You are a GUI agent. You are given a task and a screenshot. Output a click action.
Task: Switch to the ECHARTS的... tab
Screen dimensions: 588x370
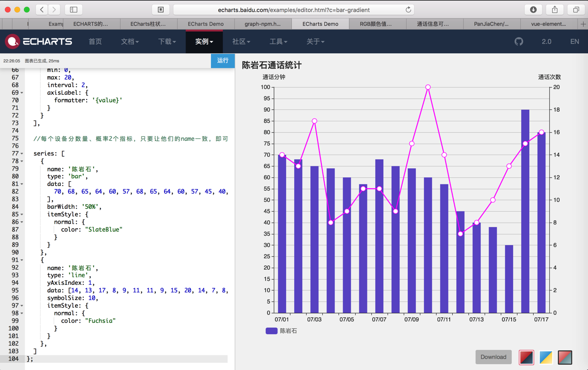(90, 24)
